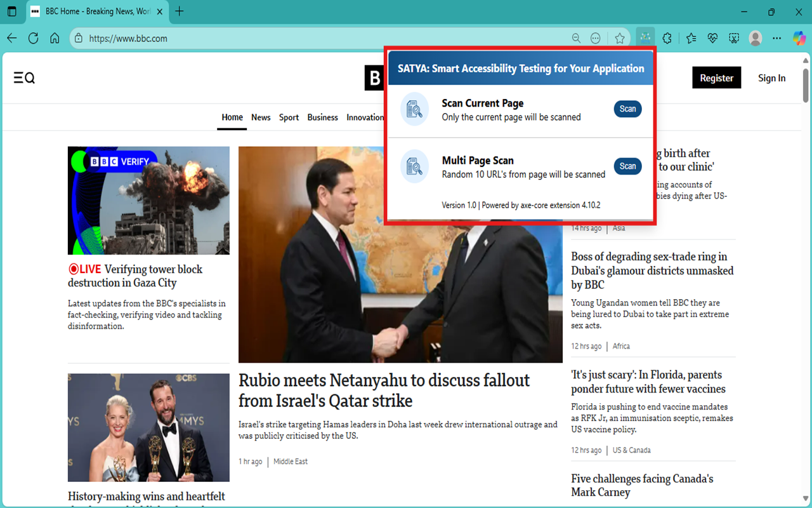812x508 pixels.
Task: Click 'Latest updates from the BBC's specialists' summary
Action: tap(147, 315)
